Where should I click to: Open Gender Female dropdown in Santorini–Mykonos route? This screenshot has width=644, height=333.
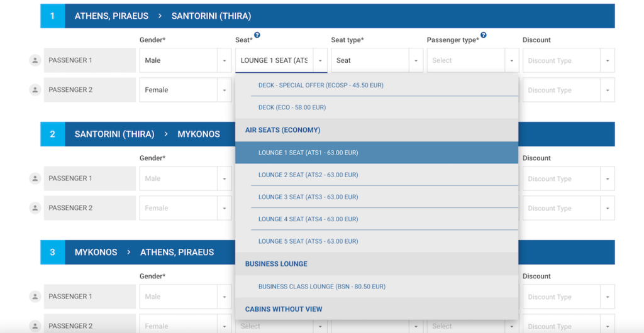tap(186, 208)
